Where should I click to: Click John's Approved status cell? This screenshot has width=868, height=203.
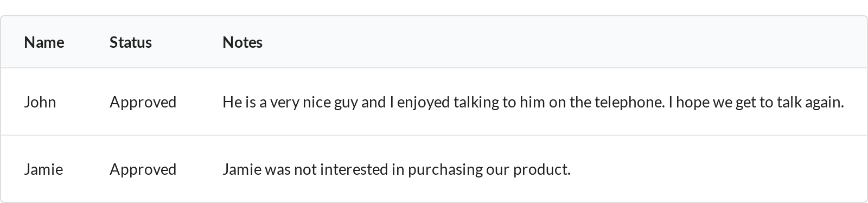coord(143,102)
